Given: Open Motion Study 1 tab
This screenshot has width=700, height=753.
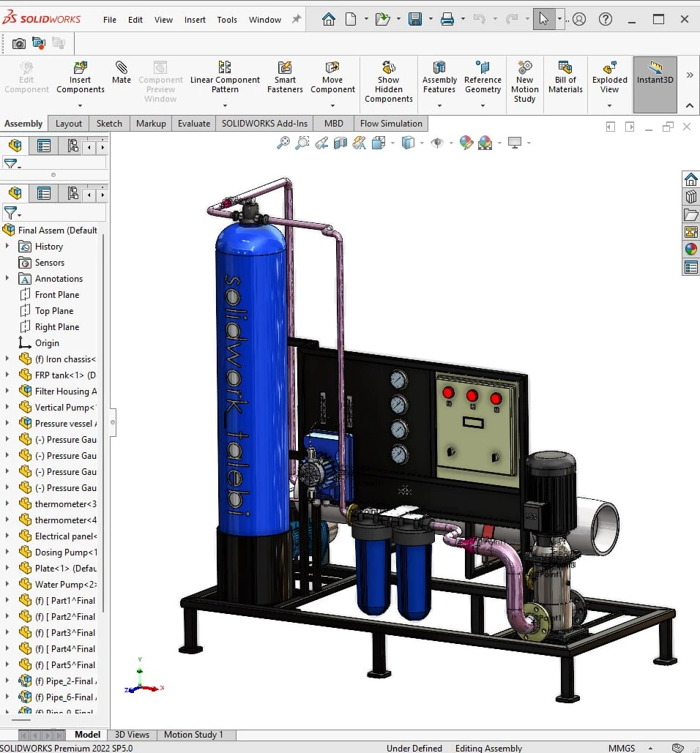Looking at the screenshot, I should click(x=193, y=735).
